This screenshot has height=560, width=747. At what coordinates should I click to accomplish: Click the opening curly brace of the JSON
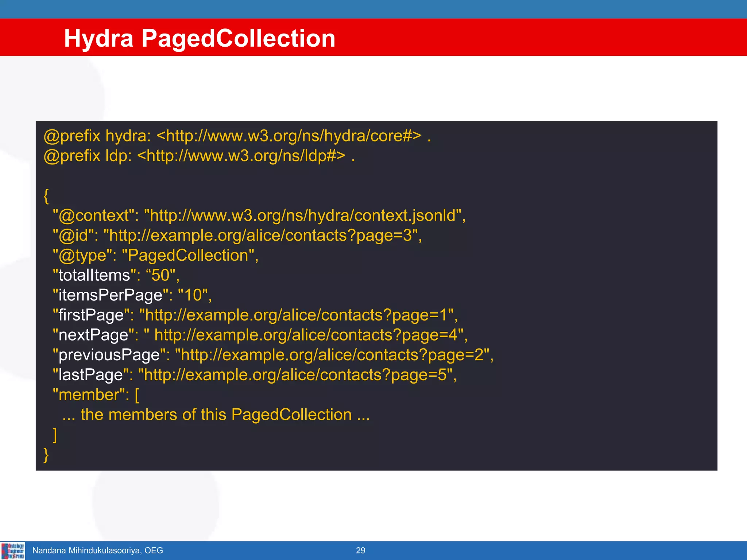click(x=46, y=196)
